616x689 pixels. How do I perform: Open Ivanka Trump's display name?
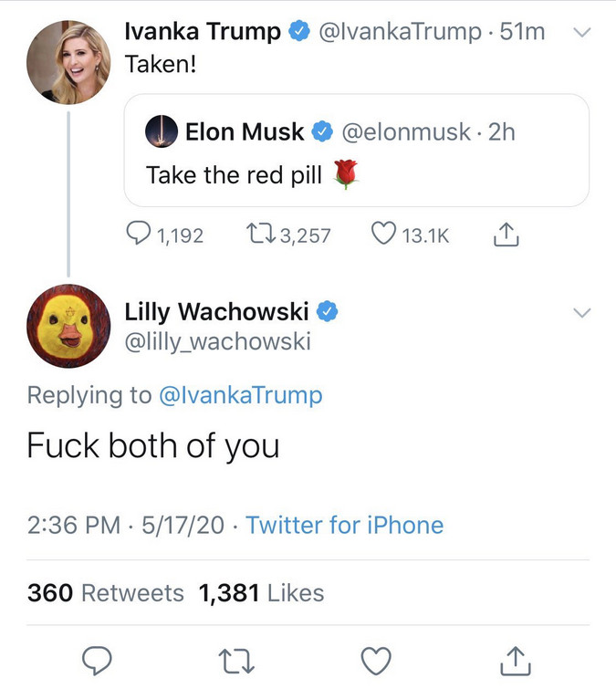[203, 31]
